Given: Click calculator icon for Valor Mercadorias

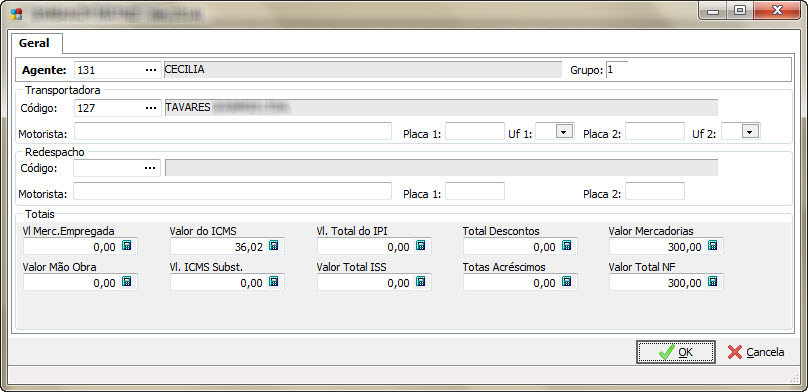Looking at the screenshot, I should (712, 246).
